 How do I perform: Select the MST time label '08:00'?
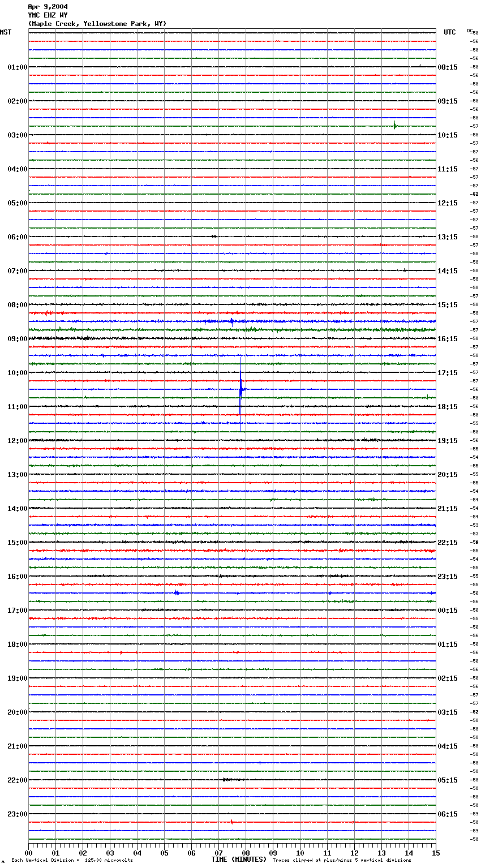coord(18,305)
